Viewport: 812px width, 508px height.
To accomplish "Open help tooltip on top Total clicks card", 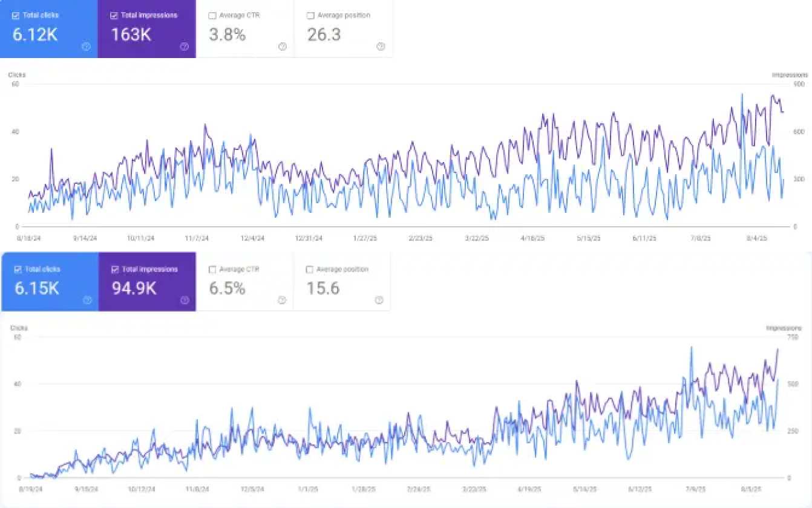I will click(x=87, y=46).
